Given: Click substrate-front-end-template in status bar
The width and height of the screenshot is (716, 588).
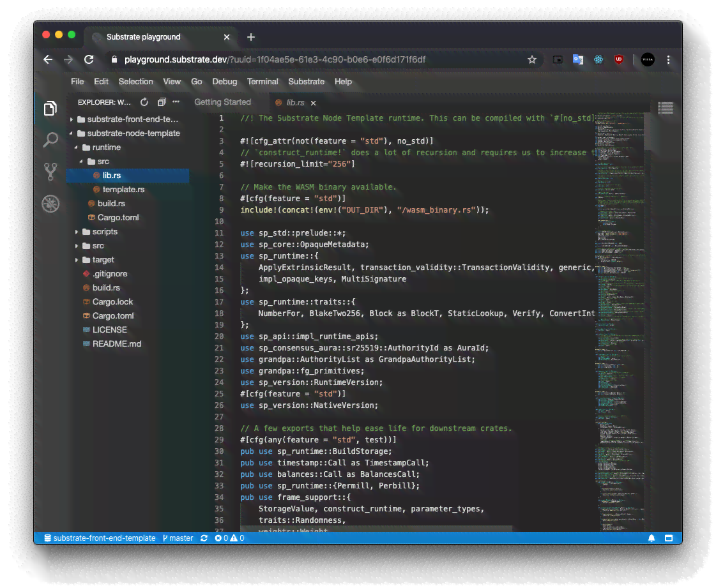Looking at the screenshot, I should click(x=100, y=538).
